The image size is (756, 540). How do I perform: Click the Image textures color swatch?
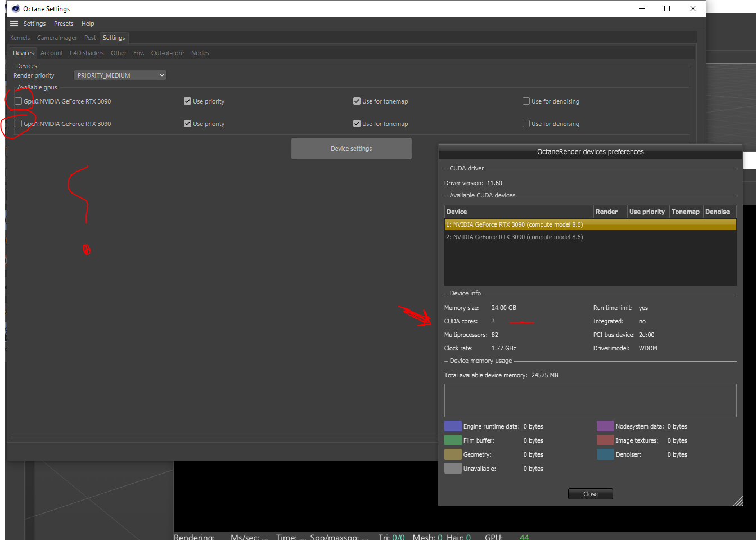pos(605,440)
